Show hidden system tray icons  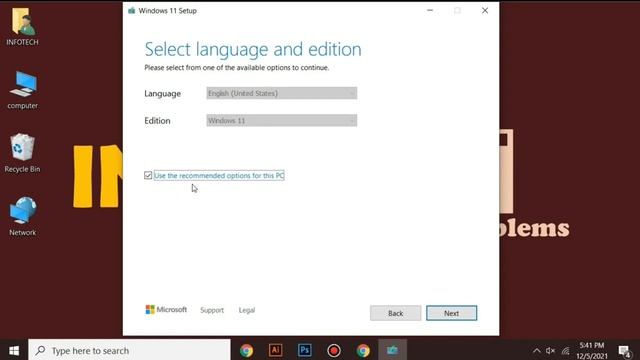536,351
